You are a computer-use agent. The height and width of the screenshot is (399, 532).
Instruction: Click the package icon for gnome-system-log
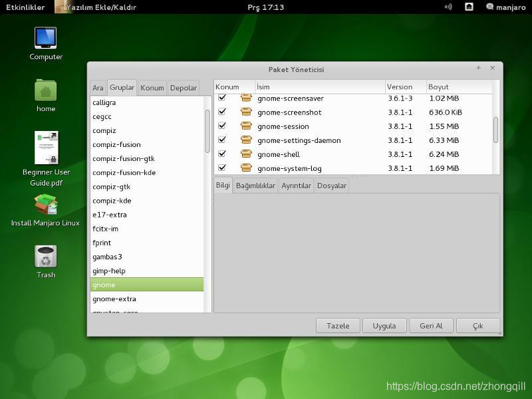(x=246, y=168)
